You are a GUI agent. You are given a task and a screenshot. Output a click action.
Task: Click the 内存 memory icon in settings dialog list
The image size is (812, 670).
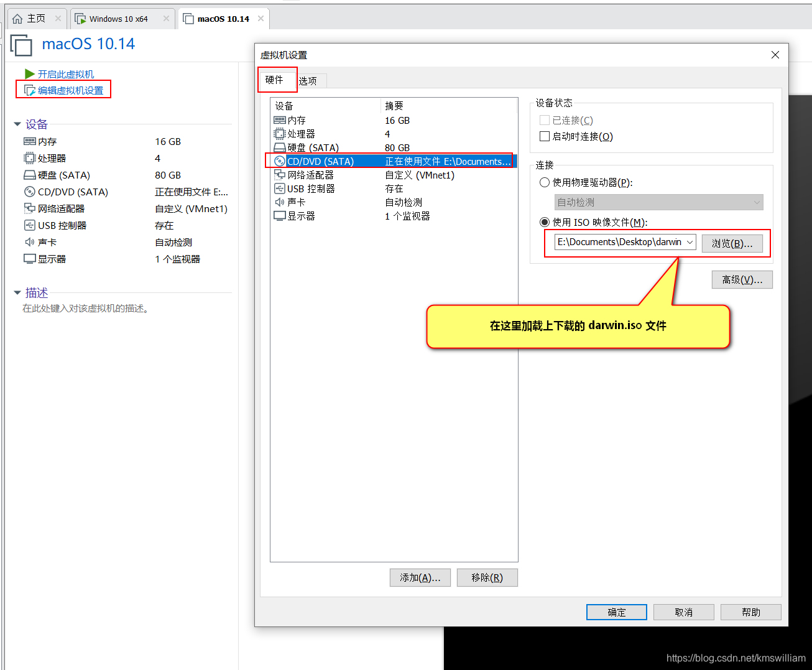280,120
